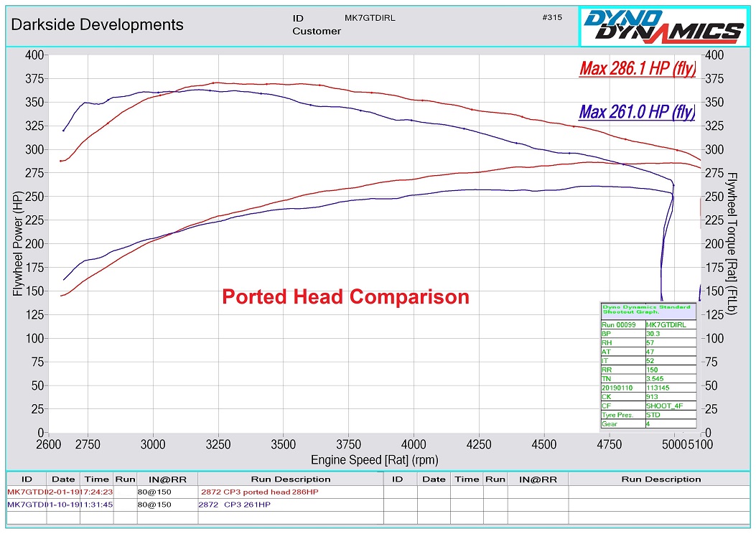Click the Flywheel Torque [Rat] (FtLb) axis title

[x=732, y=243]
